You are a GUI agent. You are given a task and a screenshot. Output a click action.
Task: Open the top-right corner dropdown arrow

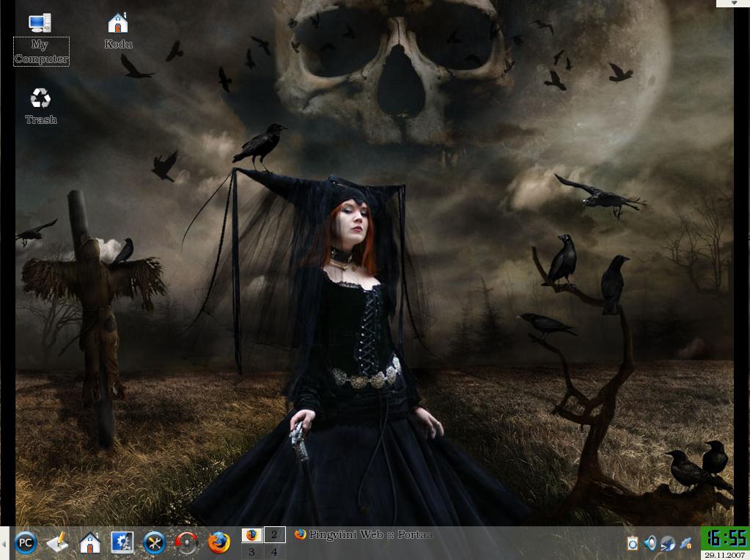[734, 4]
